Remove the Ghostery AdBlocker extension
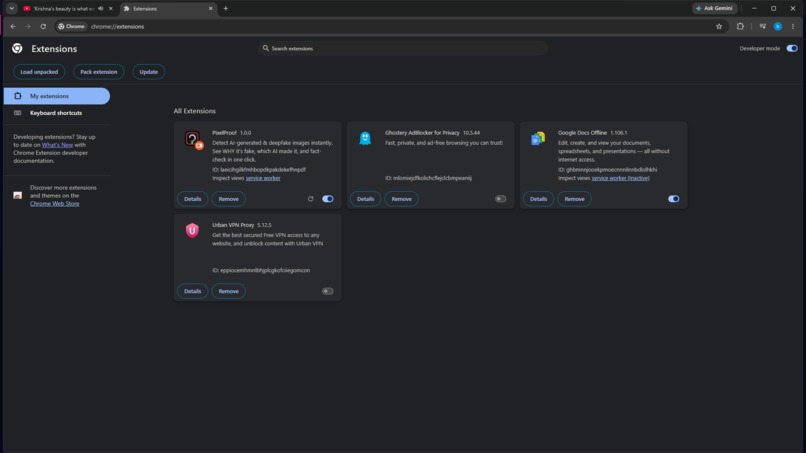 click(401, 199)
